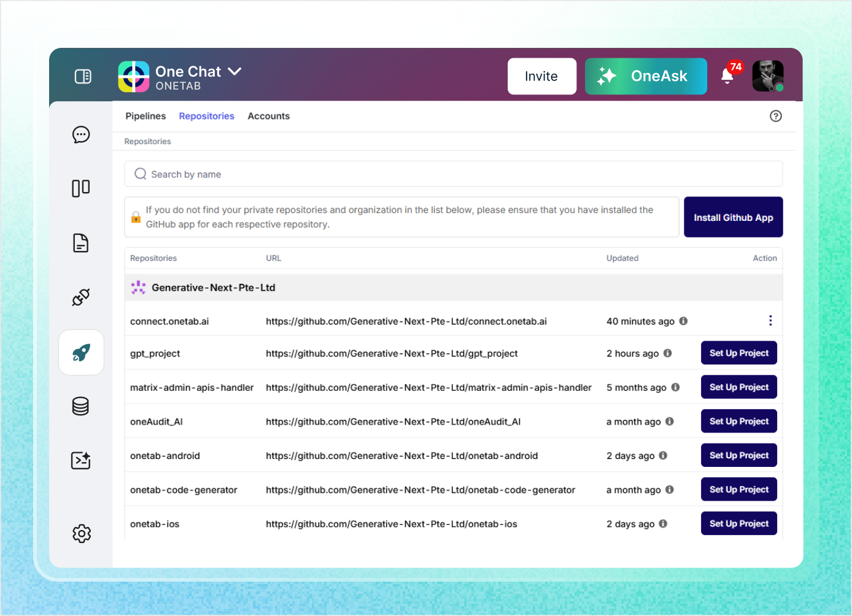Open the AI terminal sidebar icon

coord(81,460)
